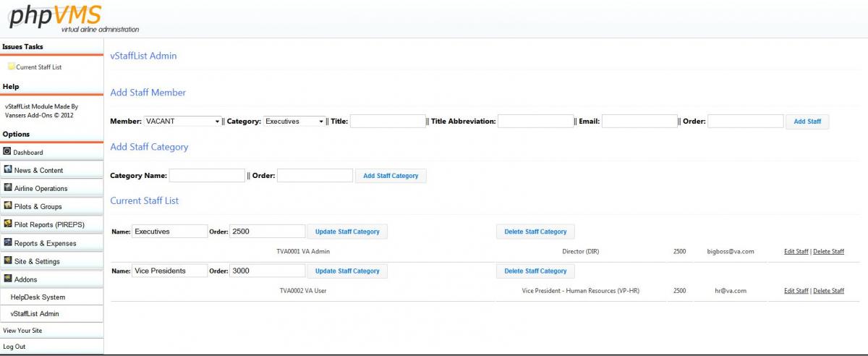
Task: Click the Dashboard icon in sidebar
Action: tap(7, 152)
